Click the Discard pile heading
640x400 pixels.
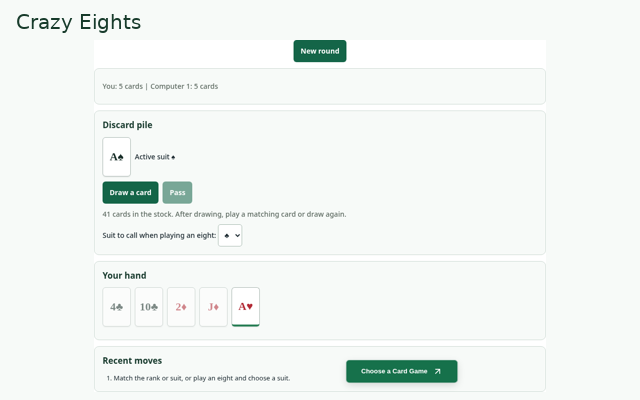127,125
